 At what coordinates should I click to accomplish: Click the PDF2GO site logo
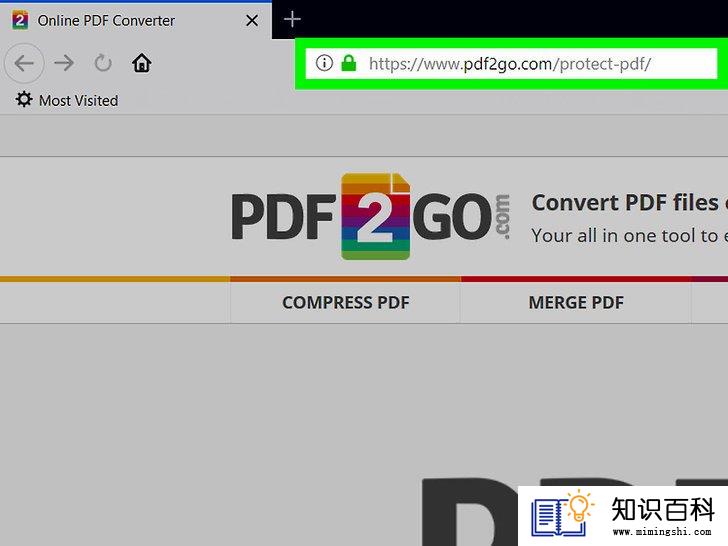(x=370, y=216)
